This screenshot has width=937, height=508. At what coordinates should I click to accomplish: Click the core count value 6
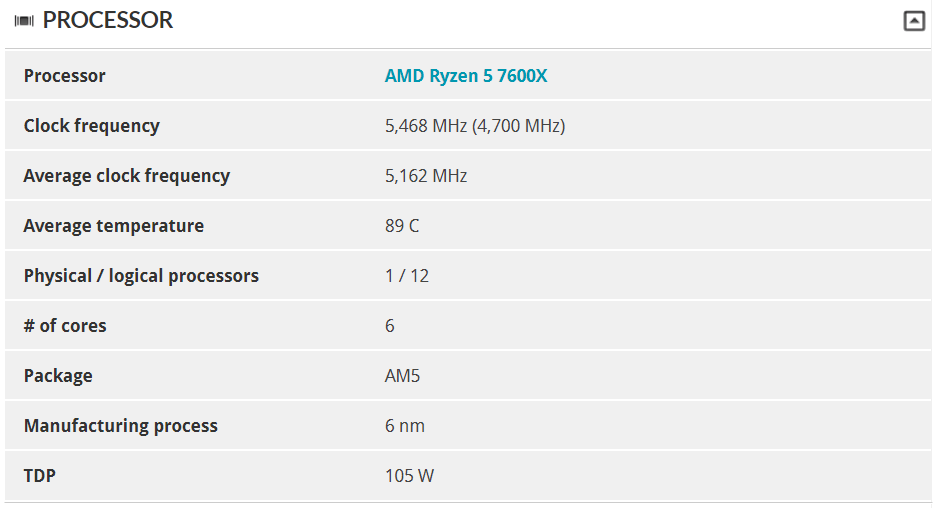(390, 326)
